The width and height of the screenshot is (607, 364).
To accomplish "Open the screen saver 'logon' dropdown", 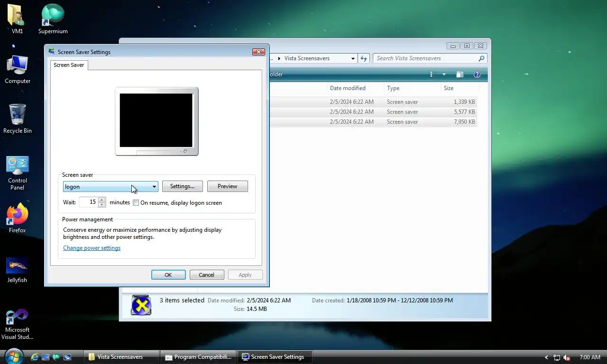I will [x=110, y=187].
